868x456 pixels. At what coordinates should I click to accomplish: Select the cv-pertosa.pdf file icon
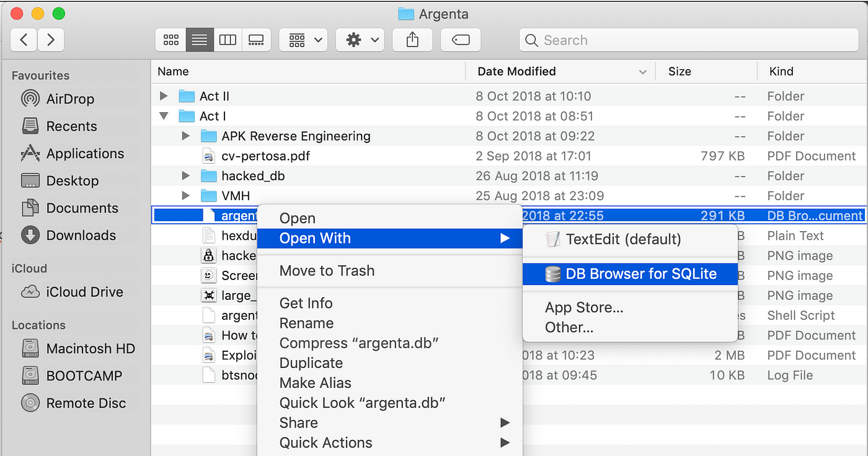coord(208,156)
